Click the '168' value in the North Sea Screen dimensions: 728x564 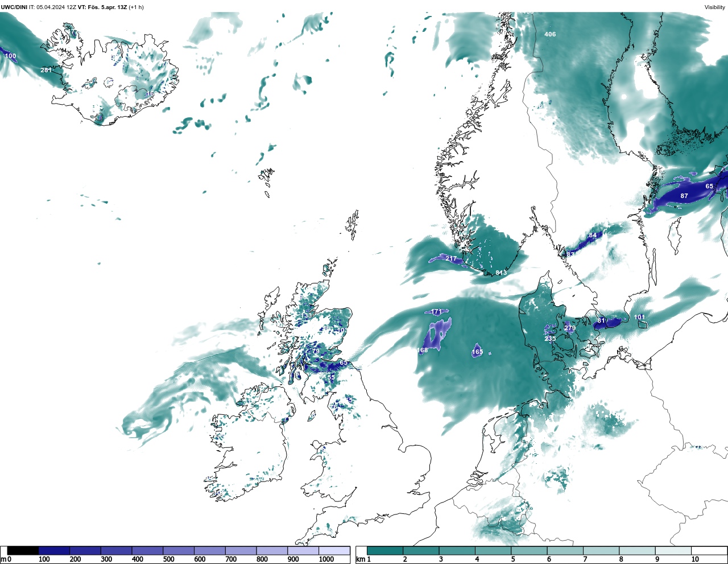point(423,350)
